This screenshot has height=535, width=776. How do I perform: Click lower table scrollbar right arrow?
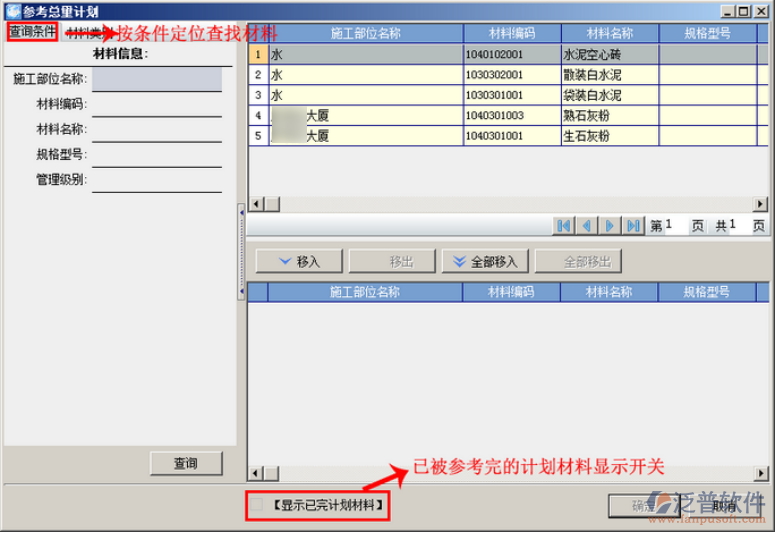tap(760, 474)
